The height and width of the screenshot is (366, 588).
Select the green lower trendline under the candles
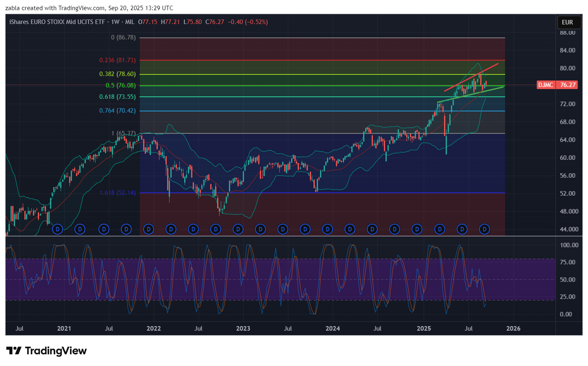click(x=472, y=94)
